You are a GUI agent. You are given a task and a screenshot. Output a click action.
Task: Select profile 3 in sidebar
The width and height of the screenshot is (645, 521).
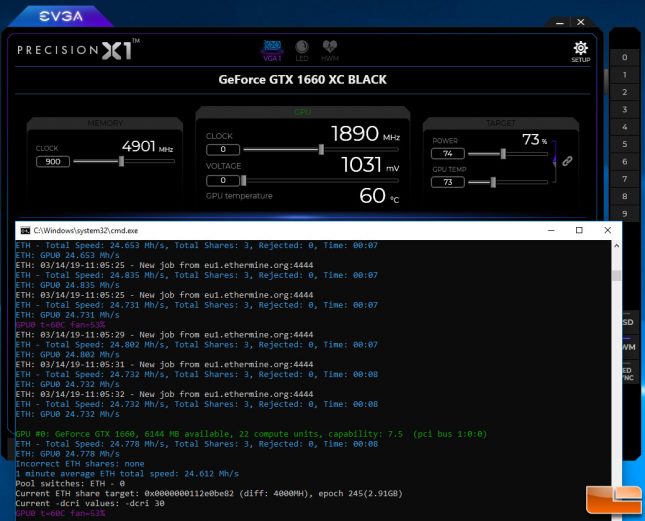[624, 109]
